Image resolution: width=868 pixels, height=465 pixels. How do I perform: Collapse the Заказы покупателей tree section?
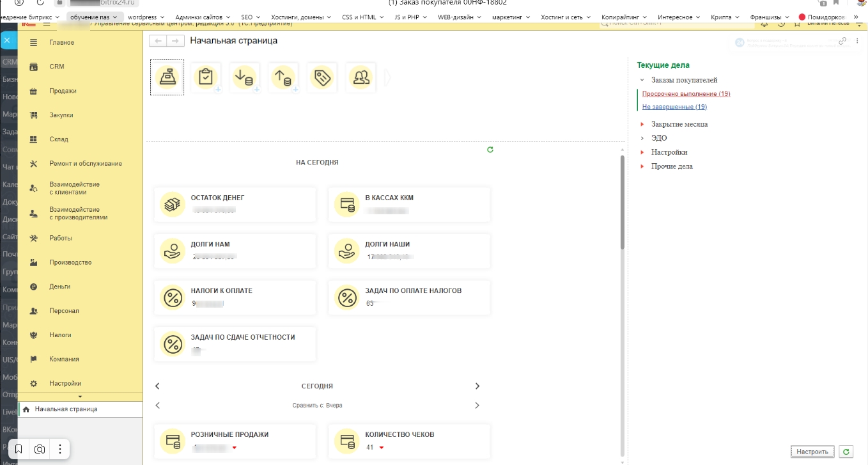tap(642, 81)
